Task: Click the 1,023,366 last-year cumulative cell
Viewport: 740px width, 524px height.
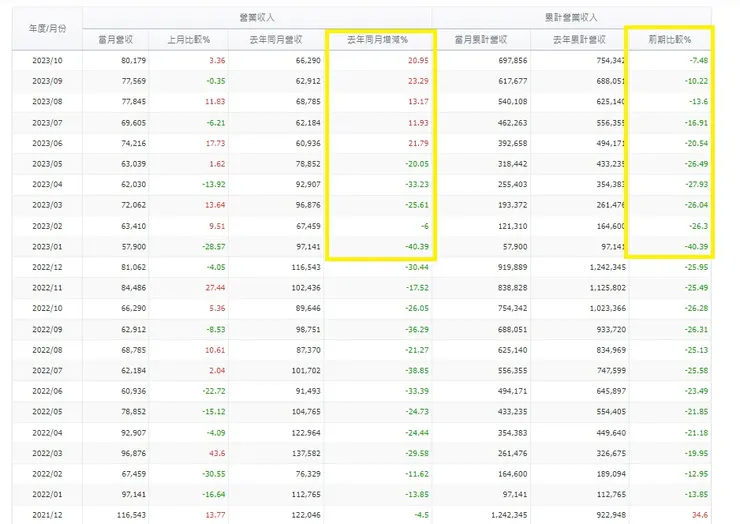Action: (x=608, y=308)
